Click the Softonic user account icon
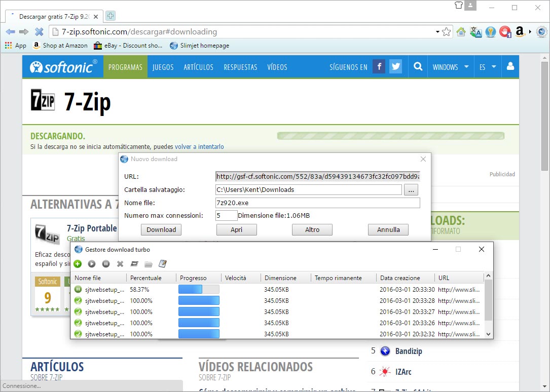 [510, 66]
